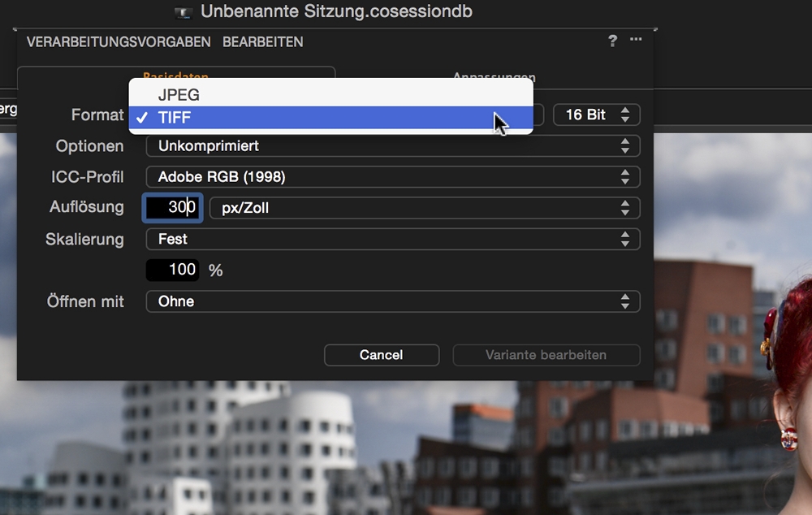This screenshot has width=812, height=515.
Task: Click the 100 percent scaling field
Action: pos(172,270)
